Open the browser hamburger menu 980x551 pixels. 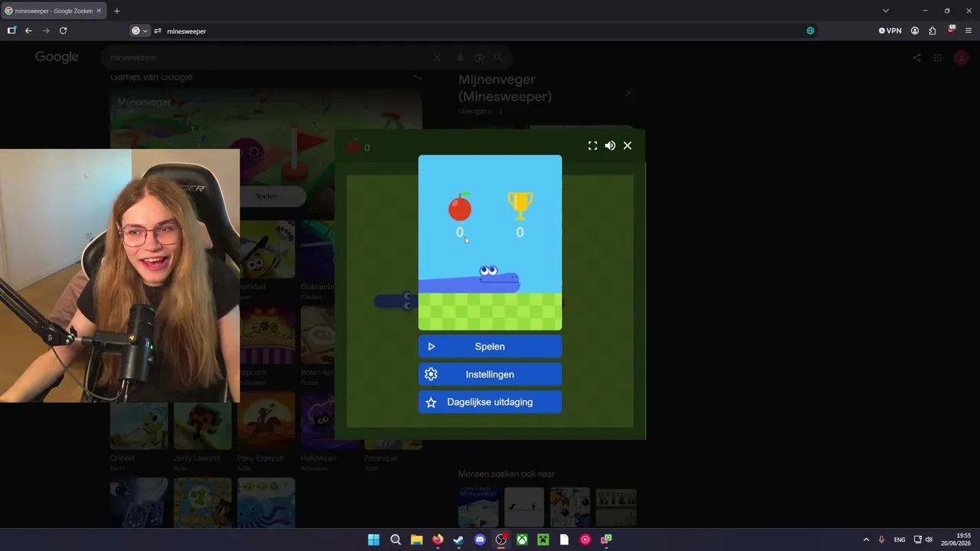(969, 31)
